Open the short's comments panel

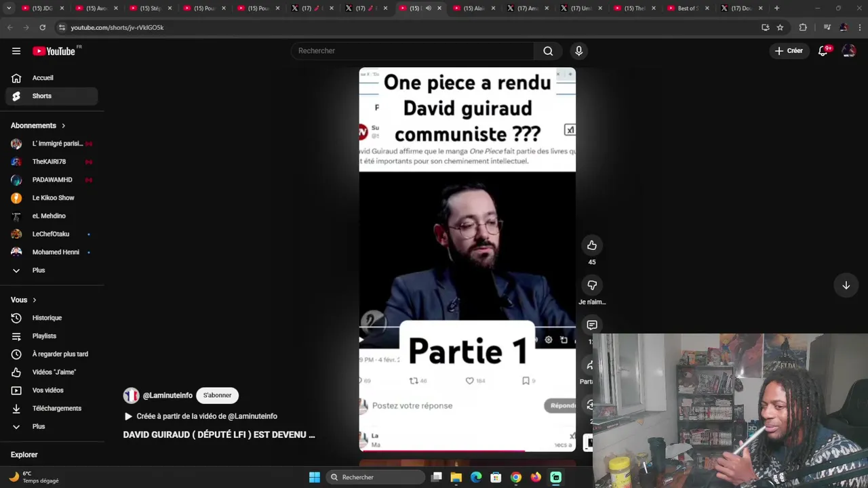pyautogui.click(x=592, y=325)
